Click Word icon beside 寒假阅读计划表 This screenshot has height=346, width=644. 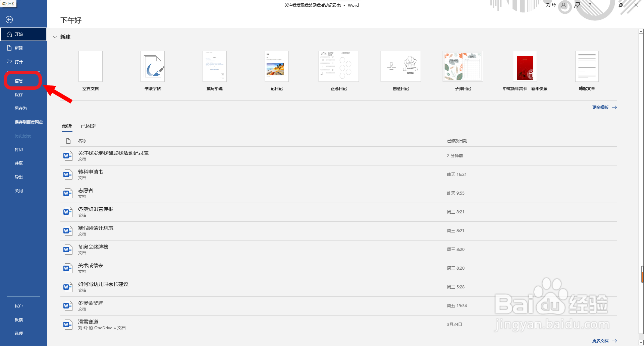point(68,231)
